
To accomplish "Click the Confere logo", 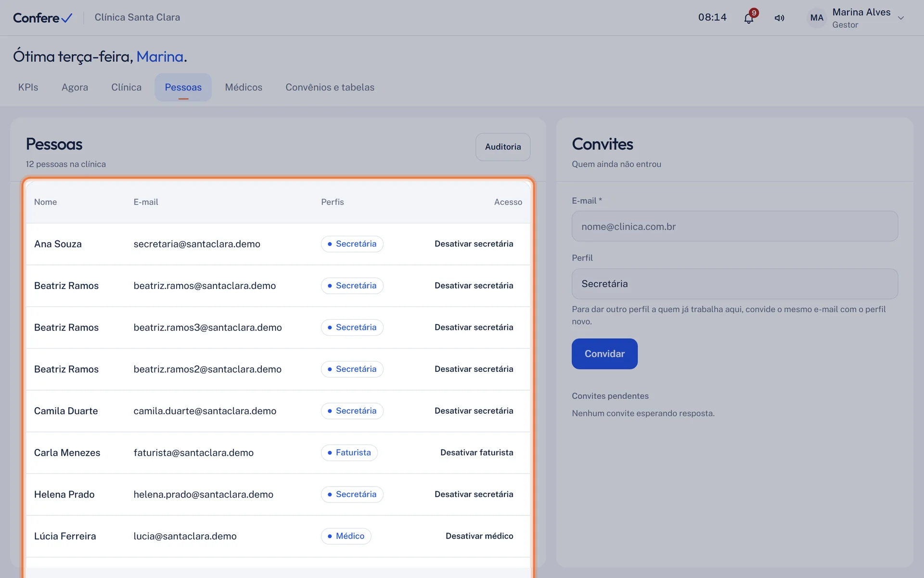I will pos(43,18).
